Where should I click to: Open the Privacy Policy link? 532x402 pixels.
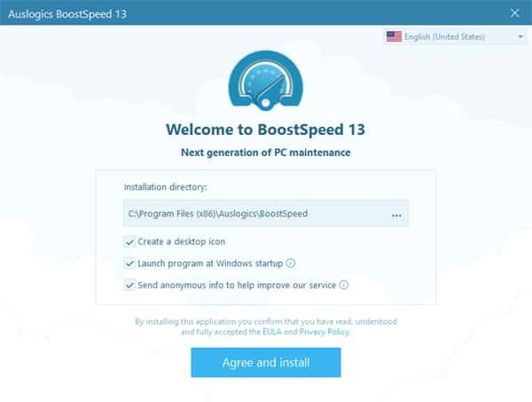[324, 332]
